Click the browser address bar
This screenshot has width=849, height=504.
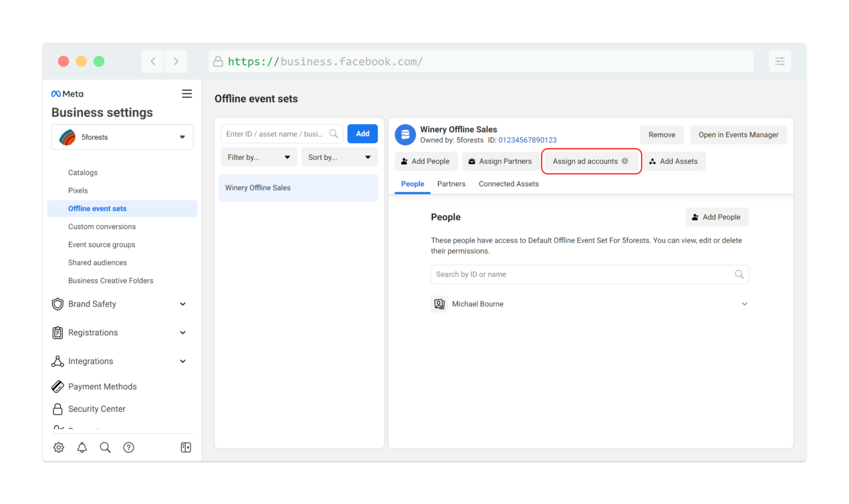(481, 62)
